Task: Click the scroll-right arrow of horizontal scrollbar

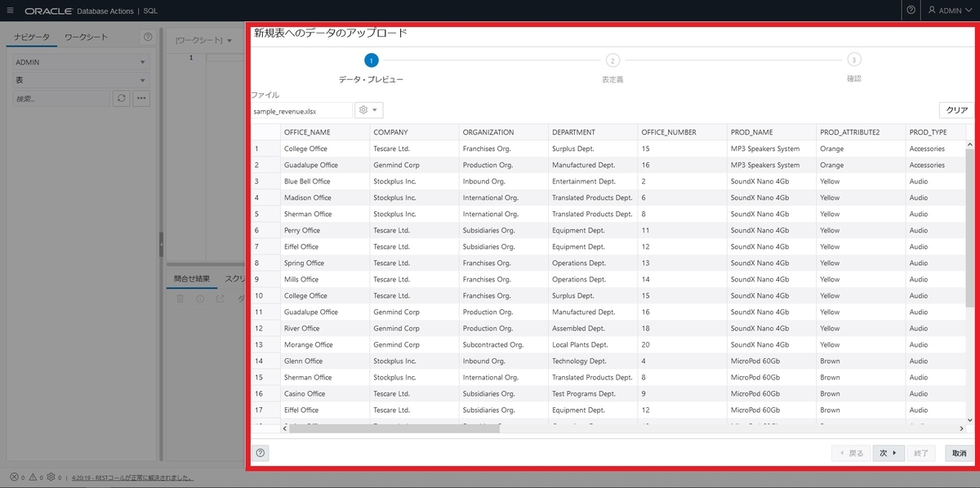Action: (x=961, y=428)
